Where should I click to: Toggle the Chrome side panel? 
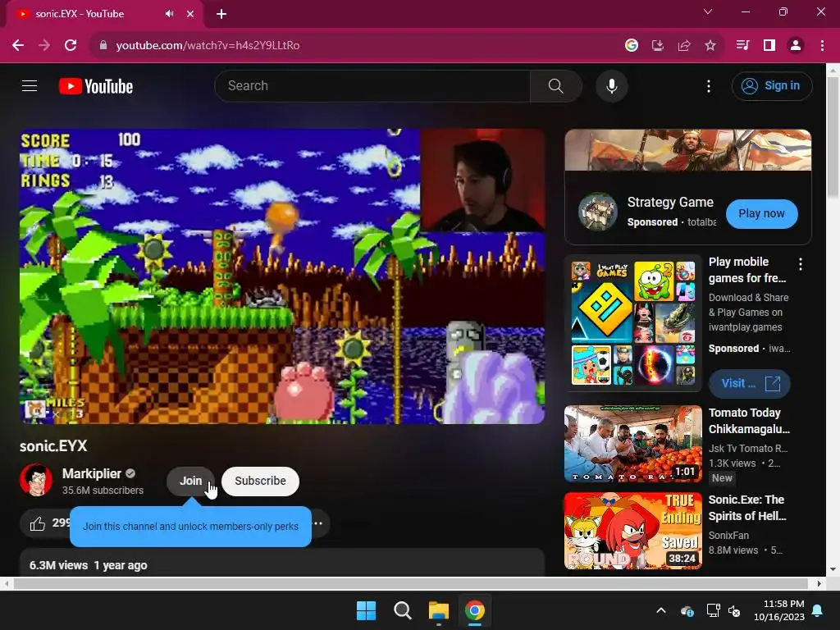pyautogui.click(x=769, y=46)
